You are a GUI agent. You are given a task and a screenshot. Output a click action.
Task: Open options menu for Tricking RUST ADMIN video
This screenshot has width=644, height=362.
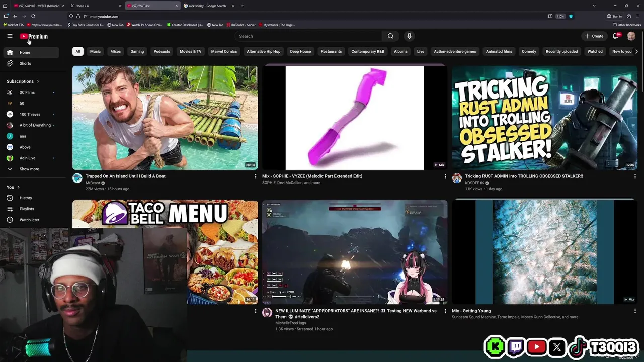[635, 176]
